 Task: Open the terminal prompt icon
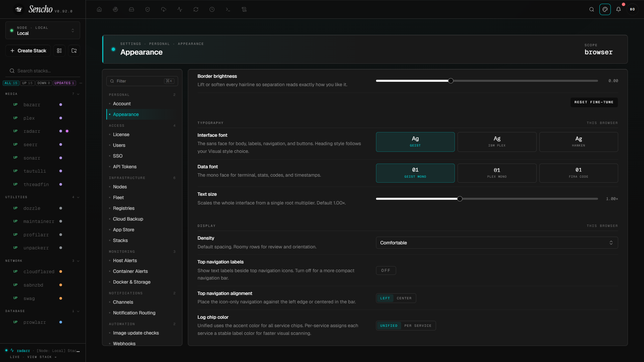click(x=228, y=9)
